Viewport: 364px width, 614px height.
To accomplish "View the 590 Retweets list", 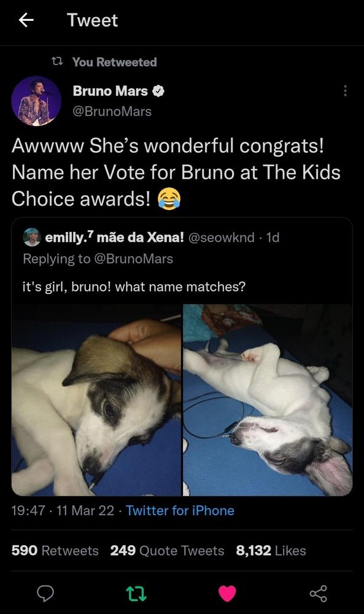I will coord(55,551).
